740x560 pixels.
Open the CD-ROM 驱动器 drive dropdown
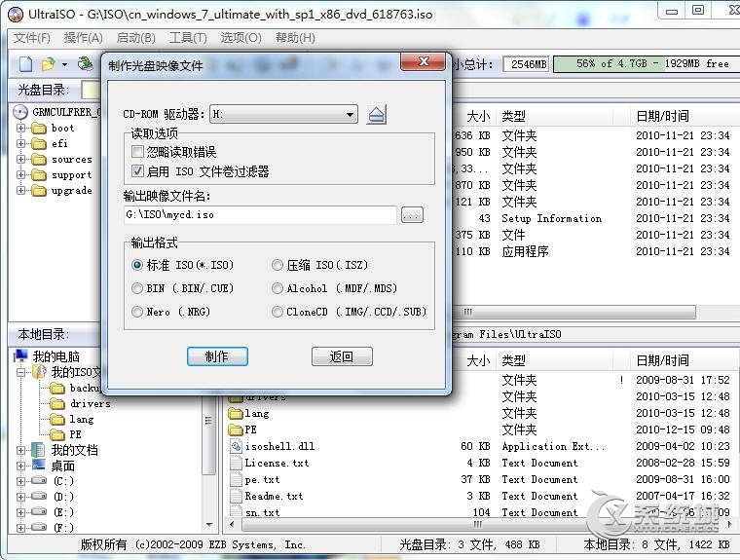coord(350,114)
